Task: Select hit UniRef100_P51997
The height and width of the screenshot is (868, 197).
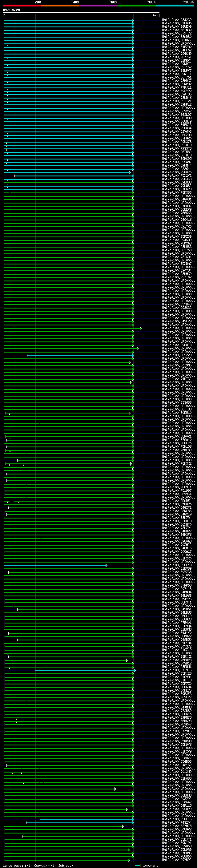Action: click(x=177, y=491)
